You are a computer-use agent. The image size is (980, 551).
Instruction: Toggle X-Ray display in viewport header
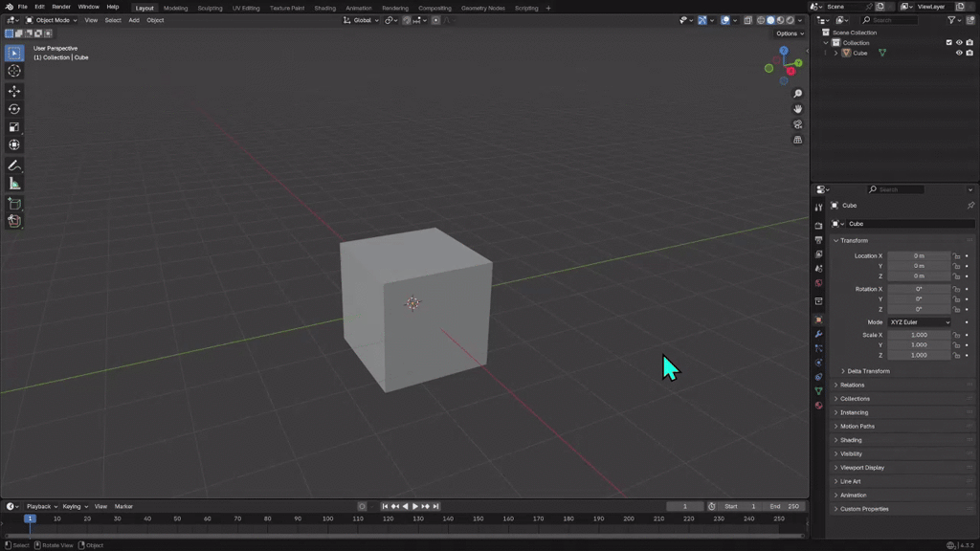(x=748, y=20)
